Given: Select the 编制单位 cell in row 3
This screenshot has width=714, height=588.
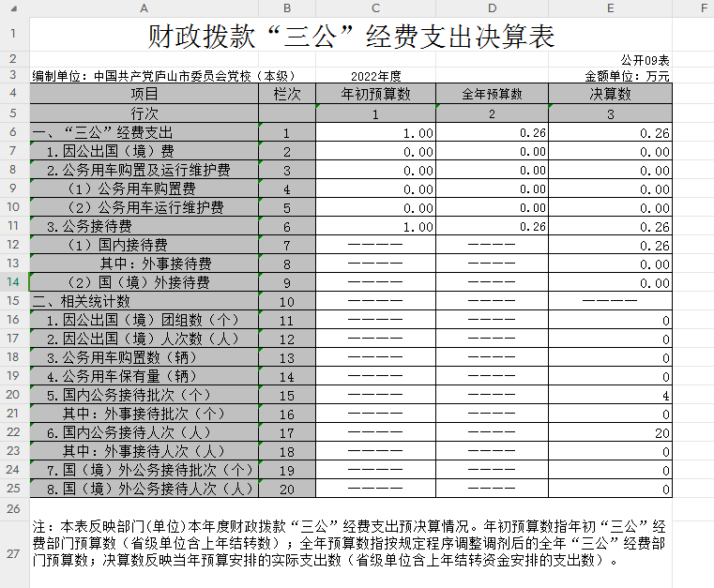Looking at the screenshot, I should pos(165,76).
